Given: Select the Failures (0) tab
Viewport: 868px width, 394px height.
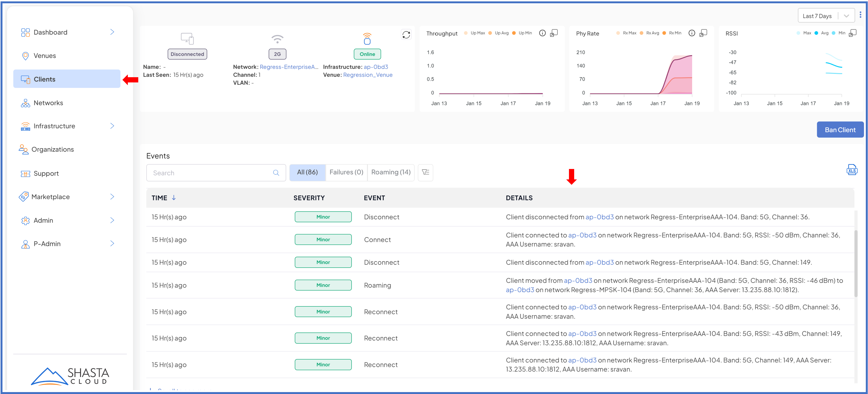Looking at the screenshot, I should click(x=346, y=172).
